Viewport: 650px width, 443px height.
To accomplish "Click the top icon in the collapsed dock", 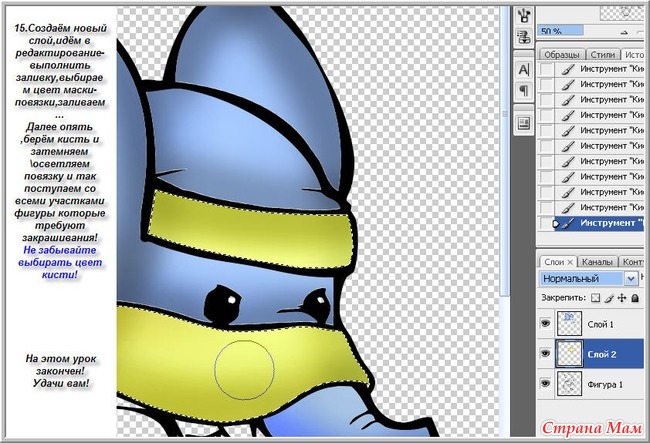I will coord(523,13).
